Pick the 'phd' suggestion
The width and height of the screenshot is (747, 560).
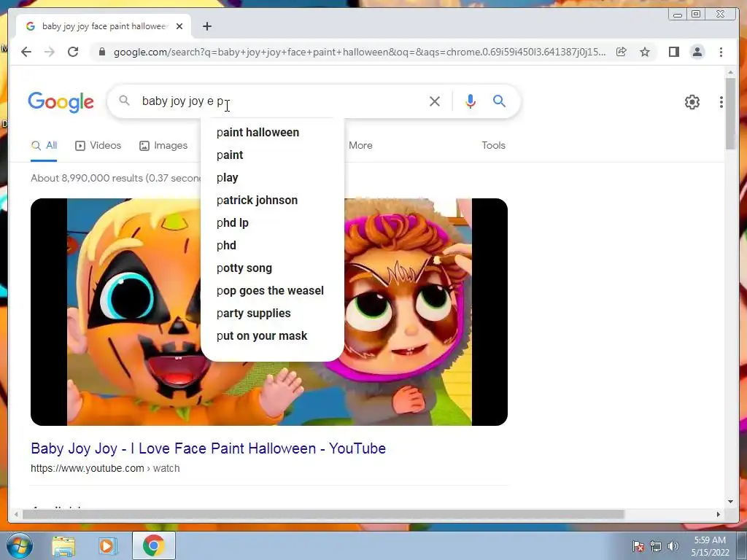272,245
